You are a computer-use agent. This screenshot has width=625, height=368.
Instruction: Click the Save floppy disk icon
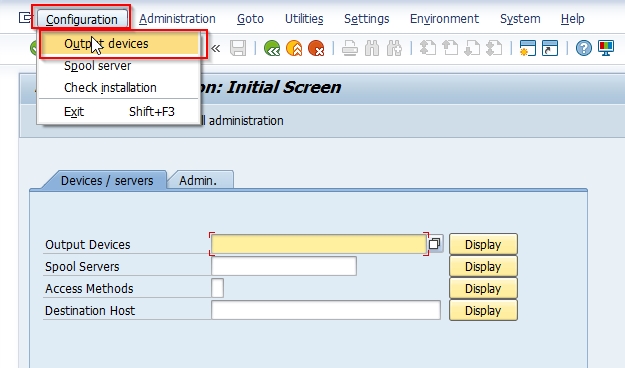pyautogui.click(x=238, y=49)
